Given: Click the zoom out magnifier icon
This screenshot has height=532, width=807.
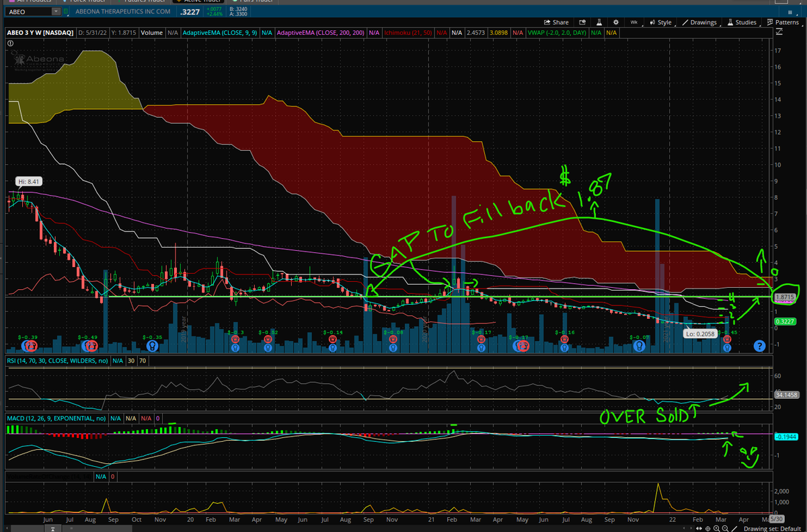Looking at the screenshot, I should 724,529.
